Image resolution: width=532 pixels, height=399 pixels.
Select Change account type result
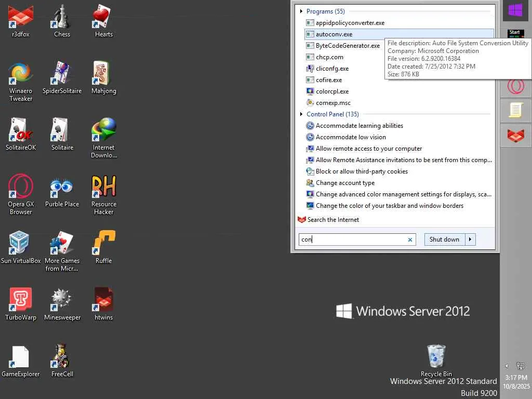pos(399,183)
